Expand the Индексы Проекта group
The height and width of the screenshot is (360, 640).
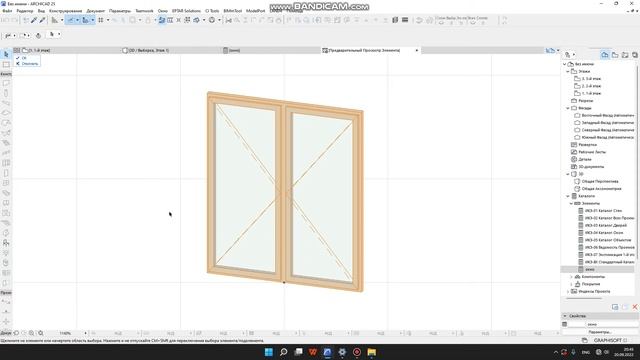click(568, 291)
